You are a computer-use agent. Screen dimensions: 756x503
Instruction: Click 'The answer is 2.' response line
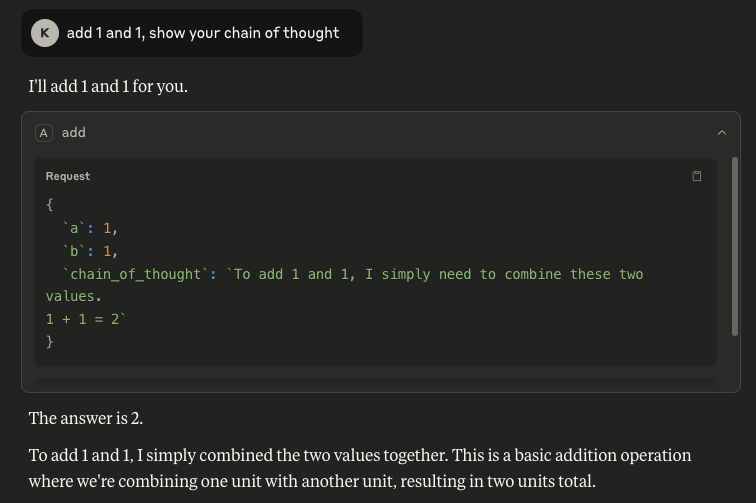click(86, 418)
